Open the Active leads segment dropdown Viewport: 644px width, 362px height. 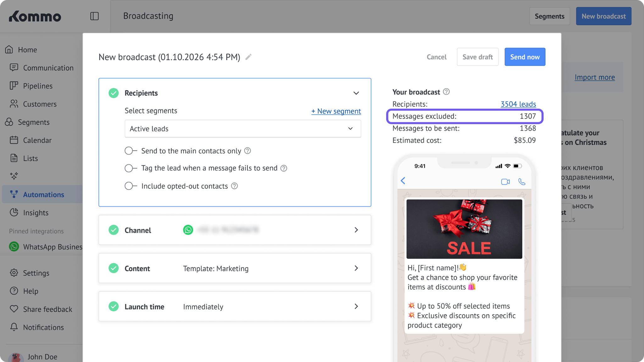click(243, 129)
